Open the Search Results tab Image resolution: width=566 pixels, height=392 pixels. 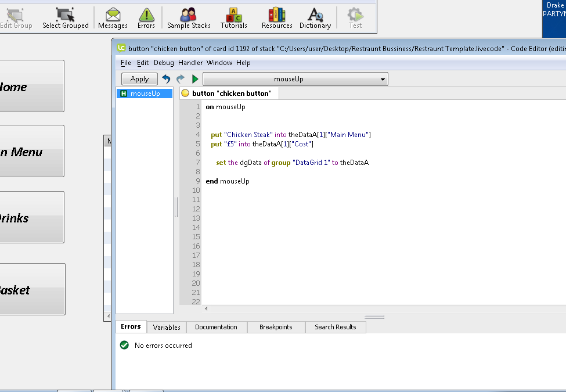tap(335, 328)
